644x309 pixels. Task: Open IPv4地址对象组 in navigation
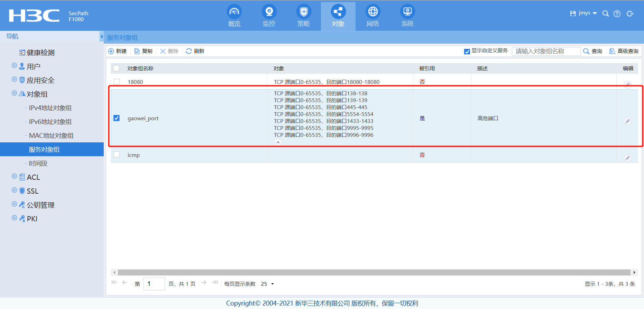(x=50, y=108)
